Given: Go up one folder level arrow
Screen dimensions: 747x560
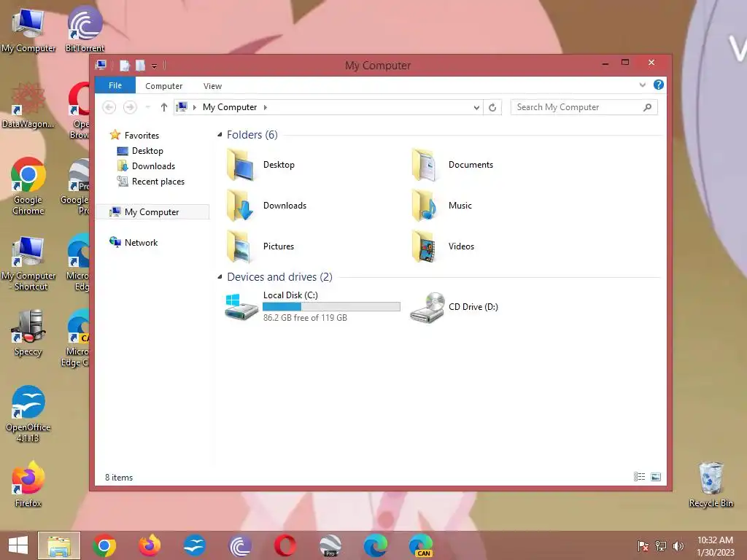Looking at the screenshot, I should pyautogui.click(x=164, y=107).
